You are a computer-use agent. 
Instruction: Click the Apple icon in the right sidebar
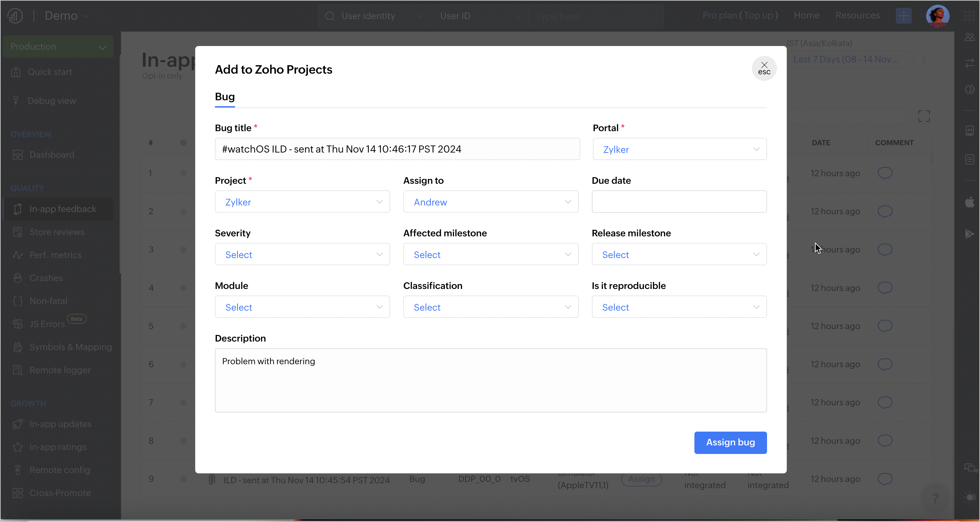click(969, 202)
